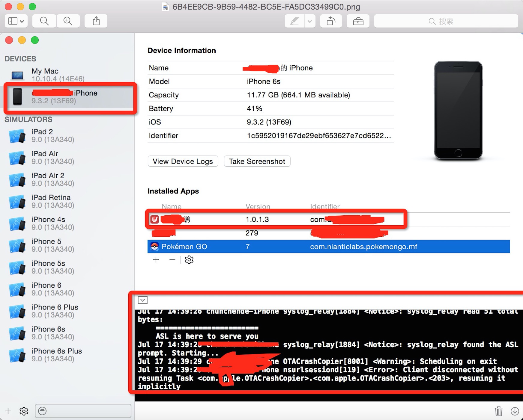
Task: Click the View Device Logs button
Action: [183, 161]
